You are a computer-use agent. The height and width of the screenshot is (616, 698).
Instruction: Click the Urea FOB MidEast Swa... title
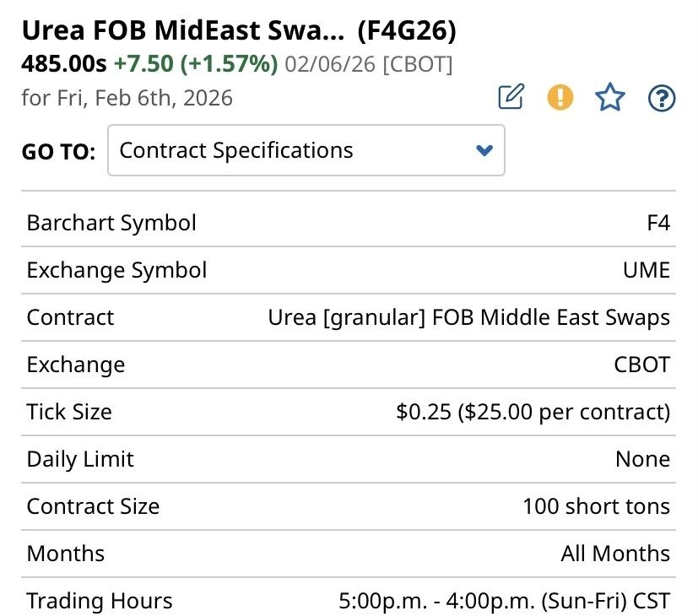182,31
